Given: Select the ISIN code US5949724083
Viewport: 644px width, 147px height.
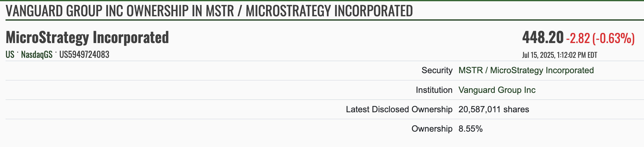Looking at the screenshot, I should tap(84, 55).
